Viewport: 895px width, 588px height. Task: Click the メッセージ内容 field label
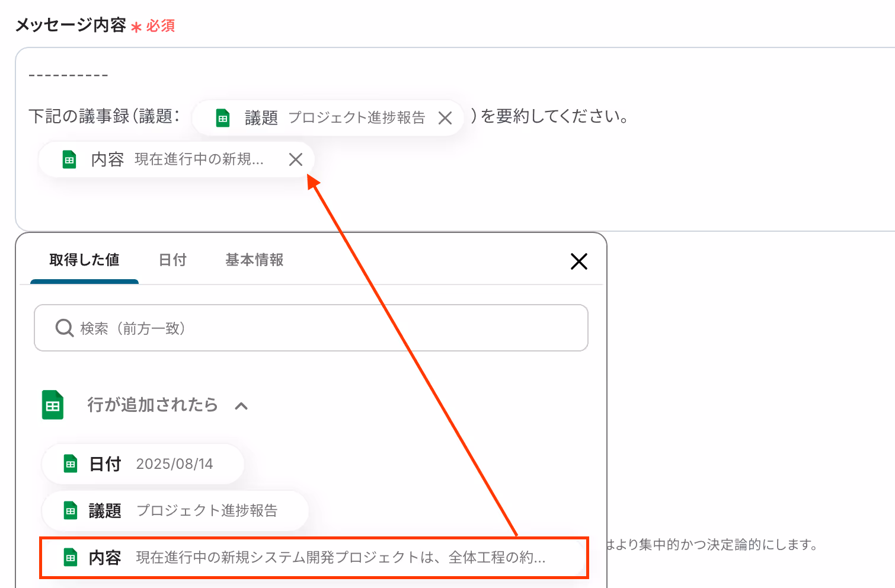pyautogui.click(x=71, y=25)
